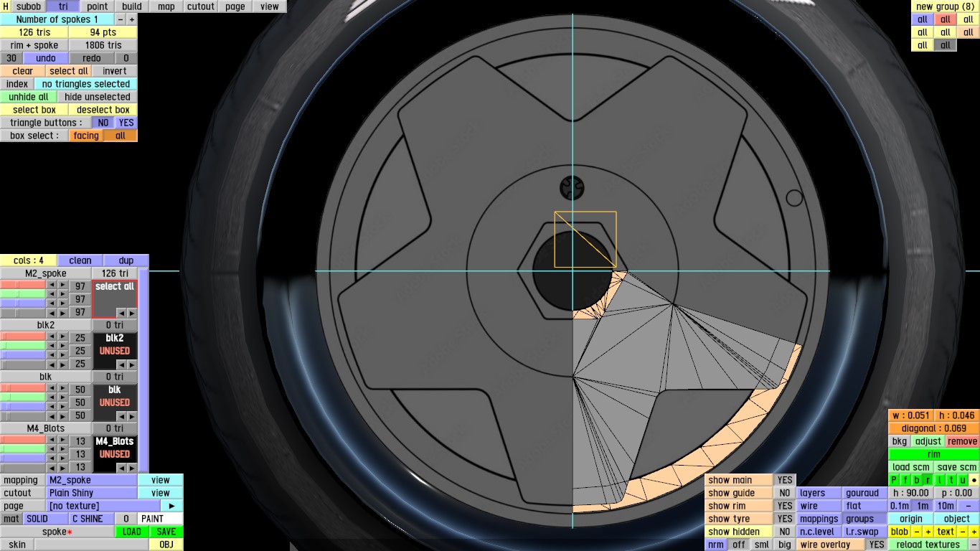
Task: Select the b back view button
Action: 917,480
